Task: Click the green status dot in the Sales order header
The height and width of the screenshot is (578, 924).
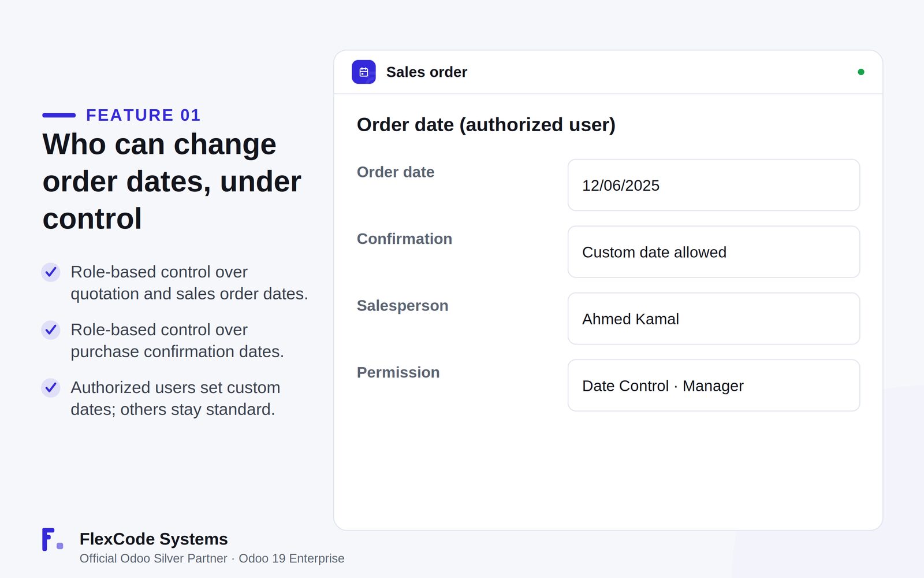Action: pos(861,72)
